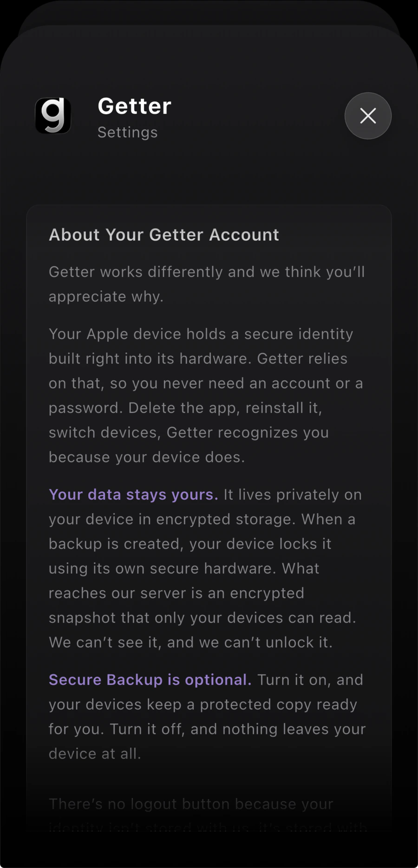Tap 'Your data stays yours' highlighted text
This screenshot has width=418, height=868.
pos(133,494)
